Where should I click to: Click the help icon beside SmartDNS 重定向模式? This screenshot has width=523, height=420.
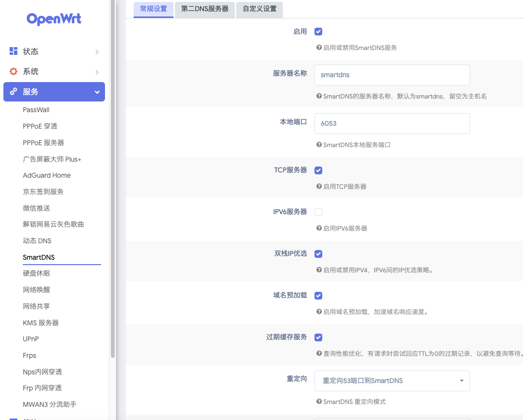tap(319, 402)
